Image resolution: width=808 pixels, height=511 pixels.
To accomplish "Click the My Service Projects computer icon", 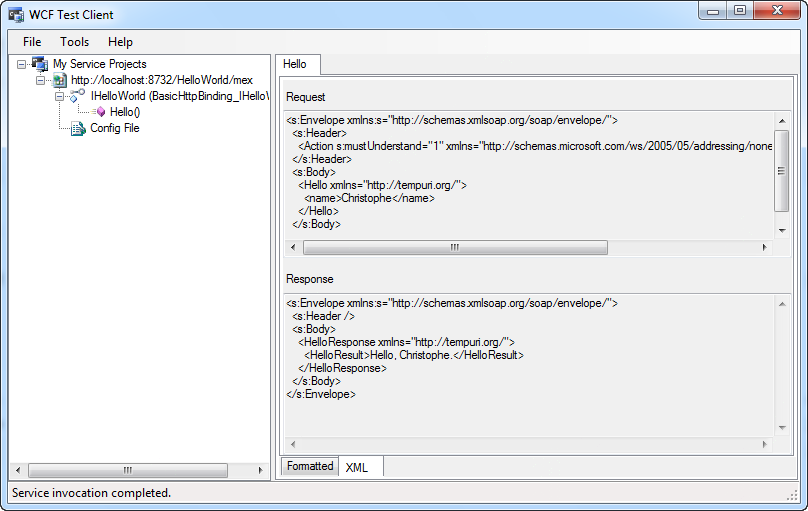I will click(x=40, y=64).
